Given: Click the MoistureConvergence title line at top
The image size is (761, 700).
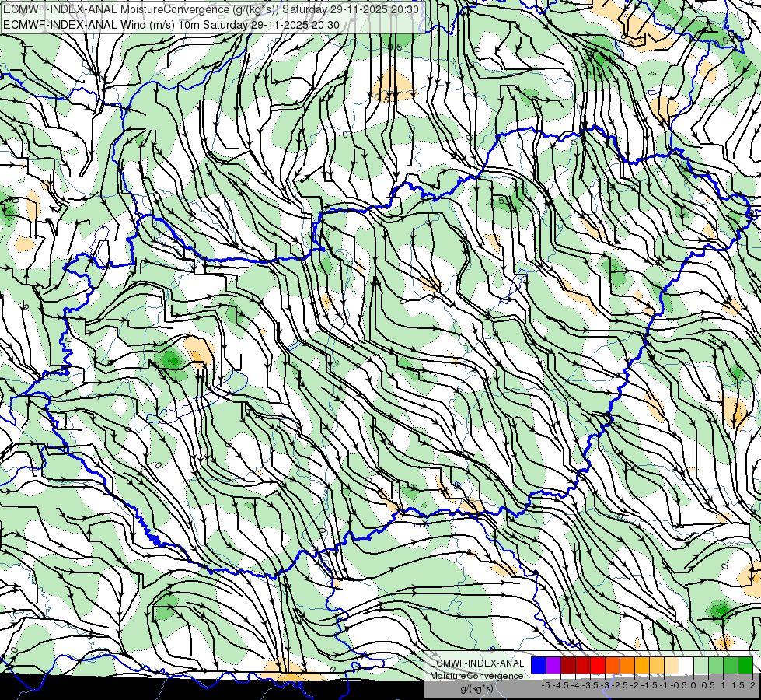Looking at the screenshot, I should (211, 9).
